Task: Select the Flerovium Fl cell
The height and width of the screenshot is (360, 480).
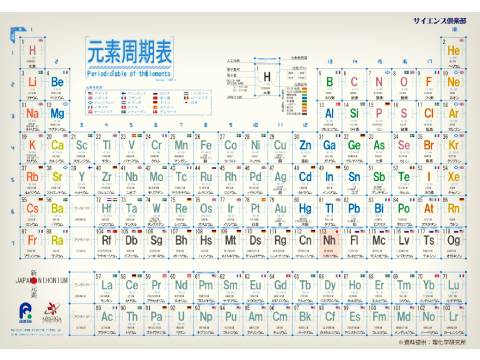Action: [354, 243]
